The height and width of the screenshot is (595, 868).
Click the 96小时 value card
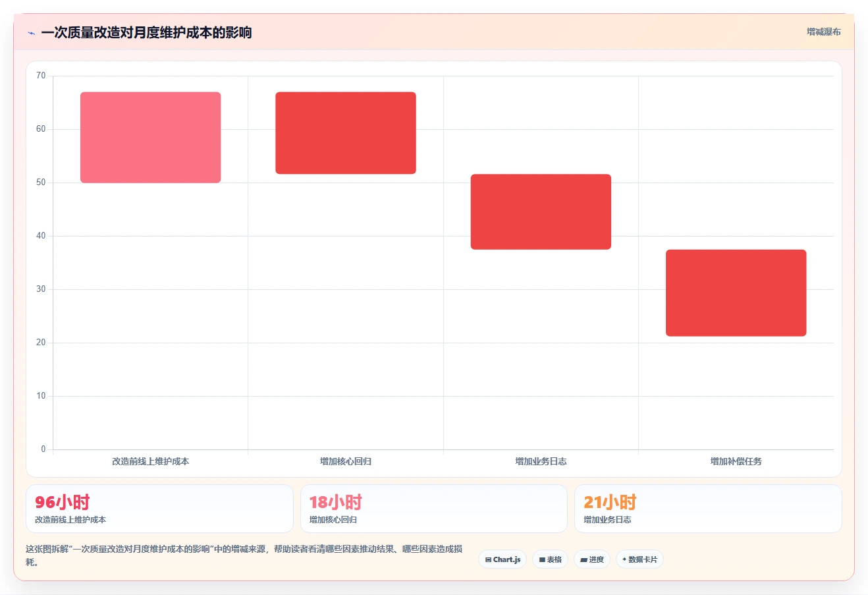point(159,509)
